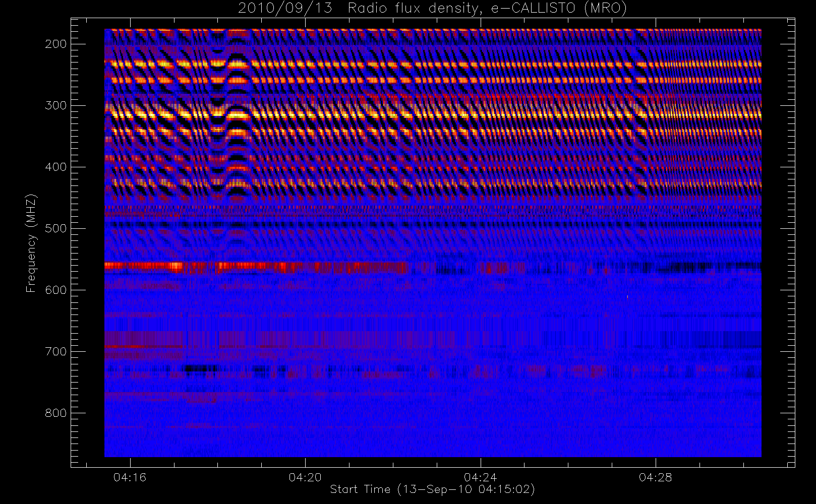Viewport: 816px width, 504px height.
Task: Click the plot title "Radio flux density, e-CALLISTO (MRO)"
Action: point(487,9)
